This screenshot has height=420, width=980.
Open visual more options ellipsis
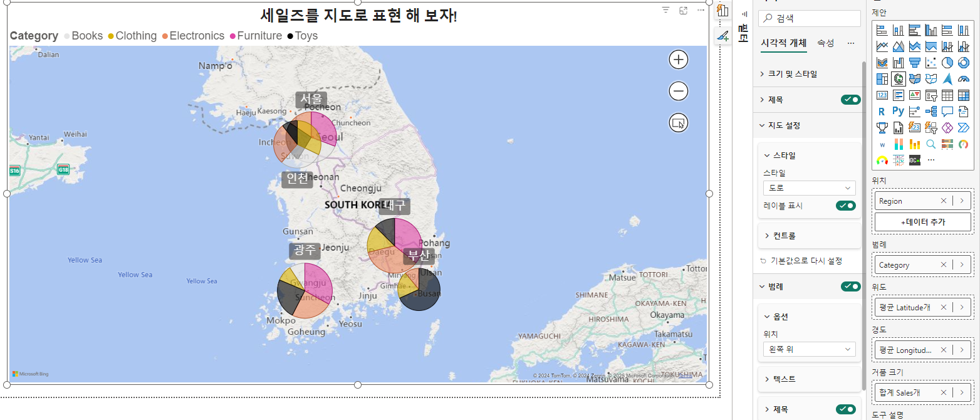coord(701,11)
